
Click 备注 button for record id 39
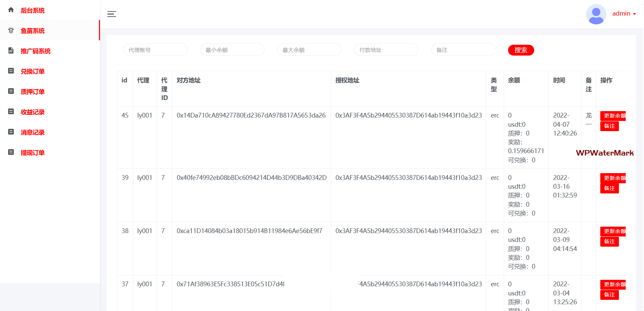point(609,188)
